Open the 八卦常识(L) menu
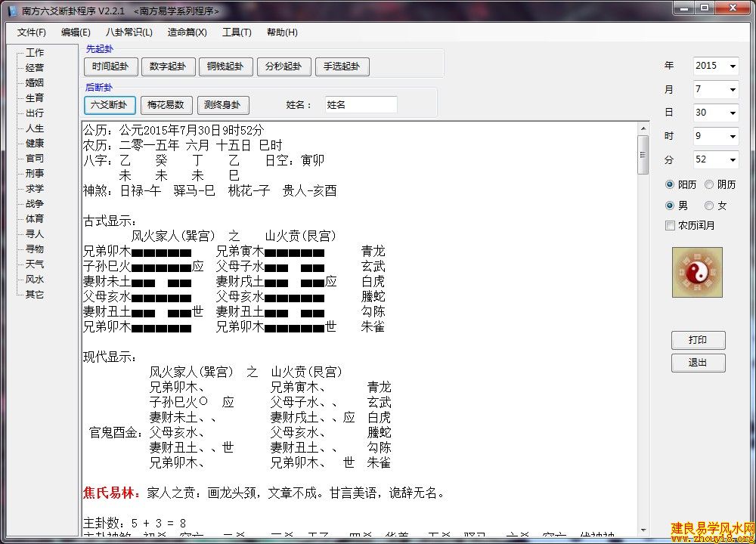The height and width of the screenshot is (544, 756). click(129, 32)
